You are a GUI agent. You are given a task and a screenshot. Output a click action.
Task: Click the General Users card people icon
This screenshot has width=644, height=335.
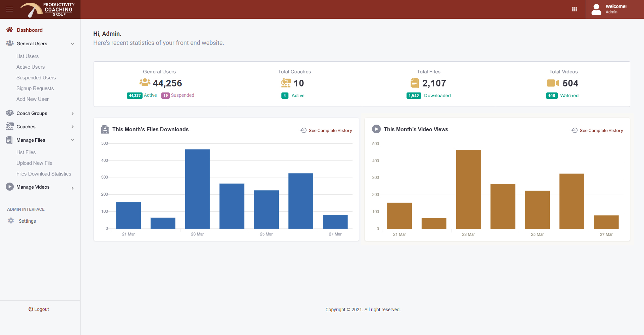(145, 82)
